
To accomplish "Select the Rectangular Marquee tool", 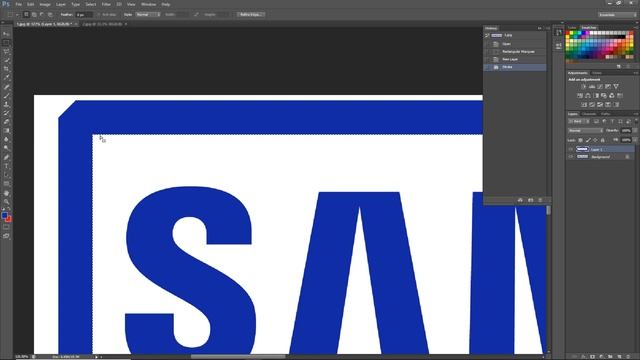I will point(6,43).
